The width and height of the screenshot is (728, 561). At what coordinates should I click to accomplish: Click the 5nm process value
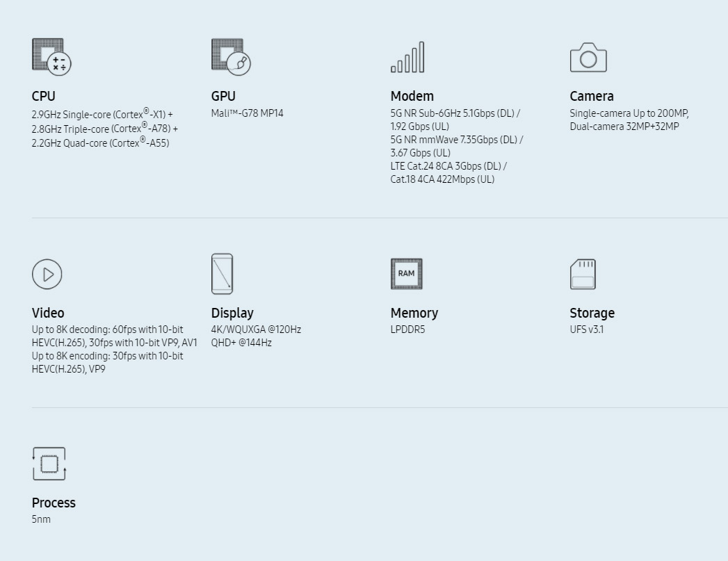click(41, 519)
